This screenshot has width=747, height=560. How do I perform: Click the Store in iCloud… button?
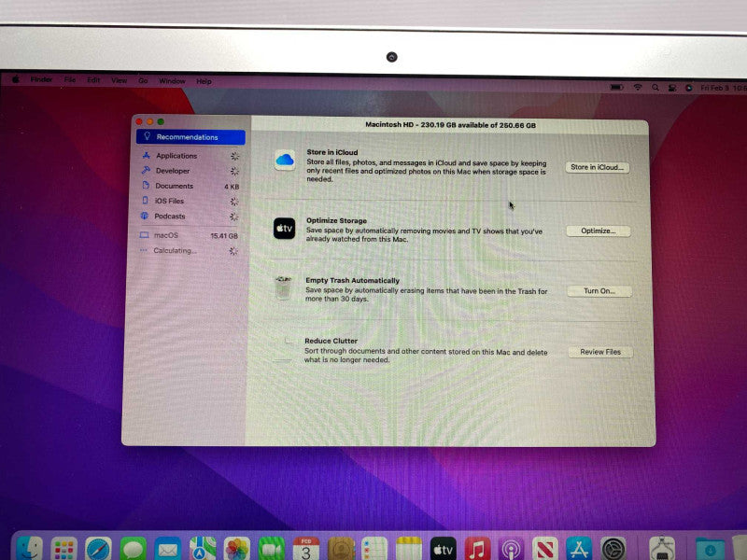tap(598, 167)
